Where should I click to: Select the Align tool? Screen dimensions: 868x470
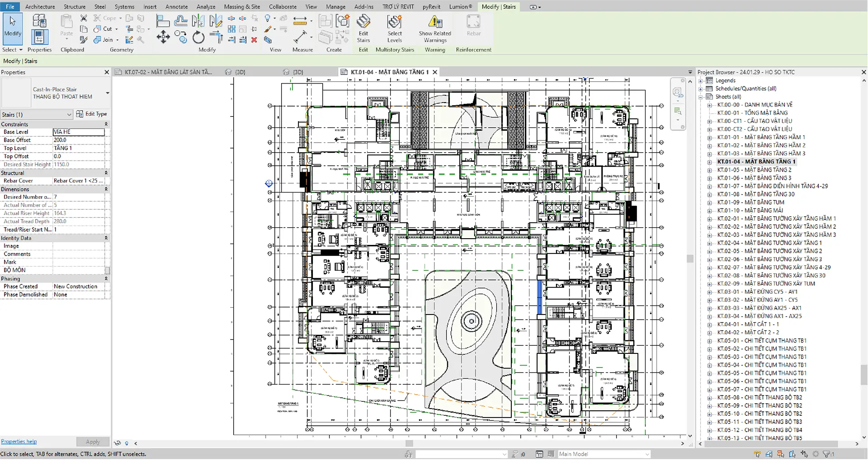click(x=162, y=21)
